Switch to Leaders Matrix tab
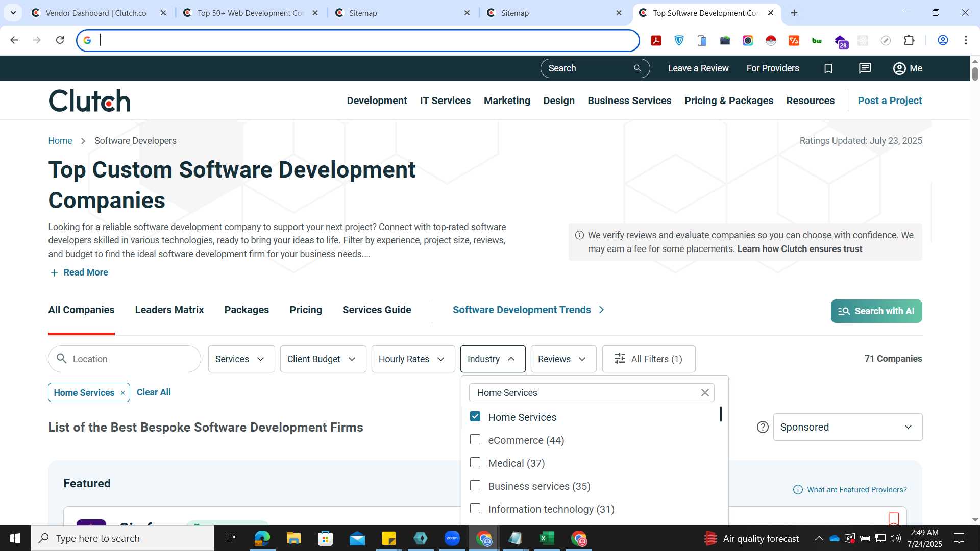 click(169, 310)
